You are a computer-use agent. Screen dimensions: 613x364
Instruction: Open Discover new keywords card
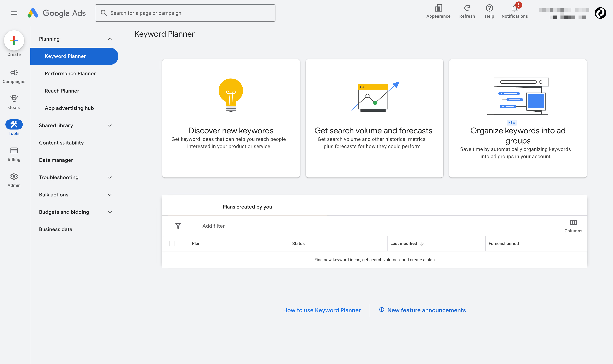231,118
